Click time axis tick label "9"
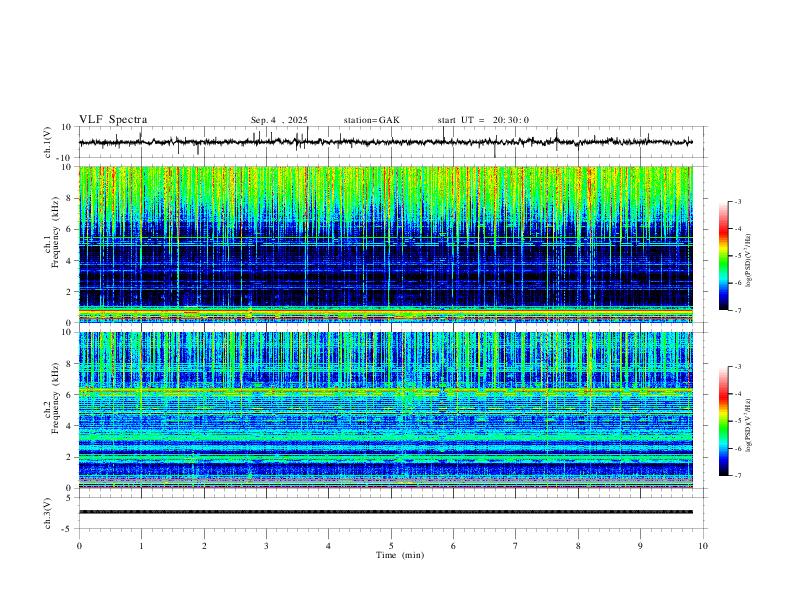This screenshot has height=612, width=792. 640,546
